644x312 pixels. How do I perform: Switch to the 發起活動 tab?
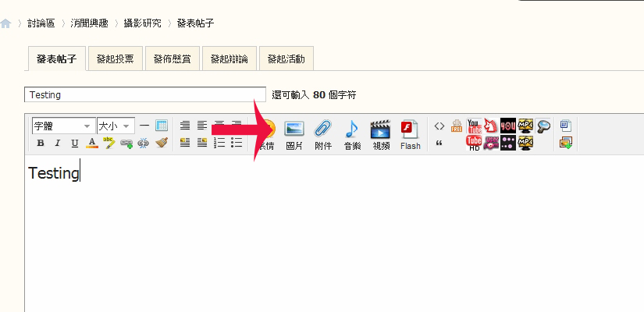click(286, 58)
